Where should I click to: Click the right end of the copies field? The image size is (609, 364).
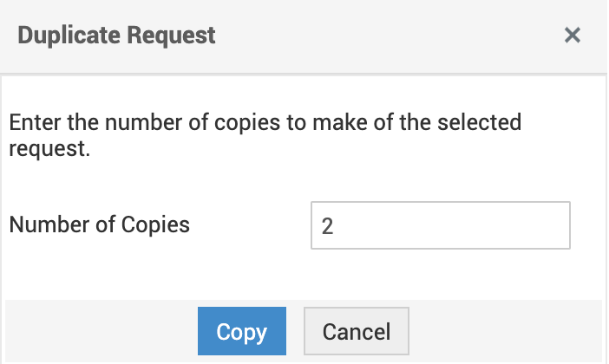pyautogui.click(x=555, y=225)
